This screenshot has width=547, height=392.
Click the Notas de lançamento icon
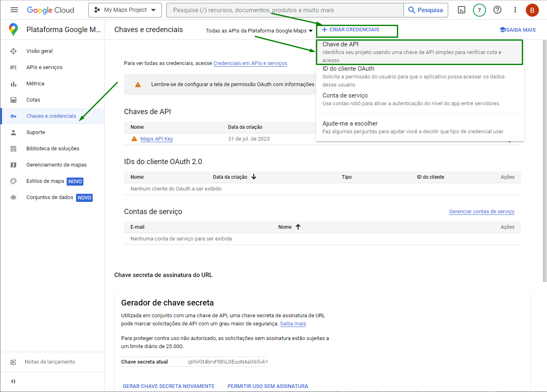pos(13,362)
